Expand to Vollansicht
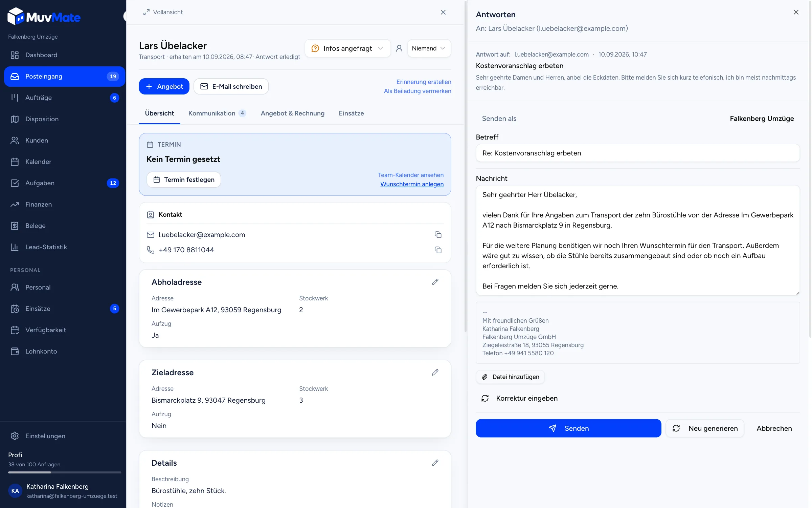 [x=163, y=12]
